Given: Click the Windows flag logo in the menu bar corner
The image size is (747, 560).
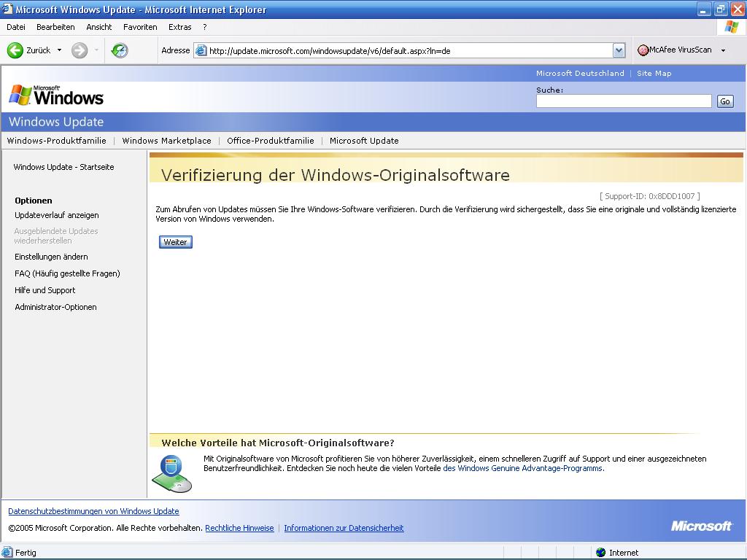Looking at the screenshot, I should tap(731, 27).
